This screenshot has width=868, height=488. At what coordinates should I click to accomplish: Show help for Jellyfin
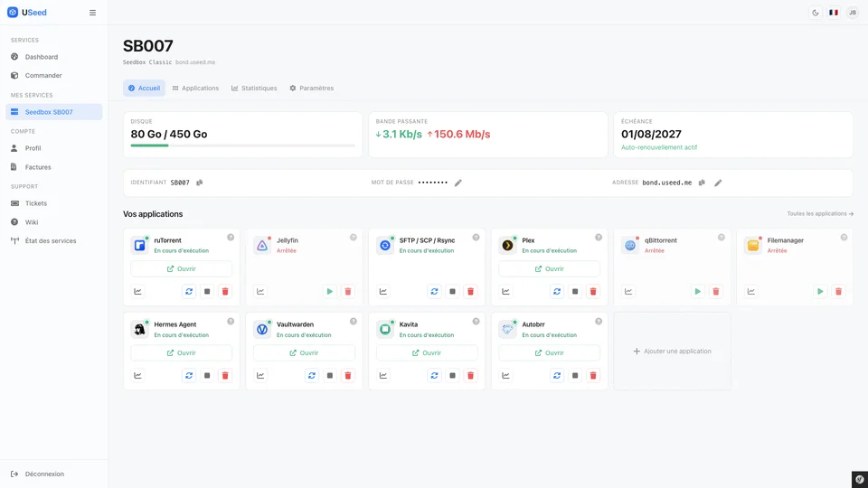pyautogui.click(x=354, y=238)
